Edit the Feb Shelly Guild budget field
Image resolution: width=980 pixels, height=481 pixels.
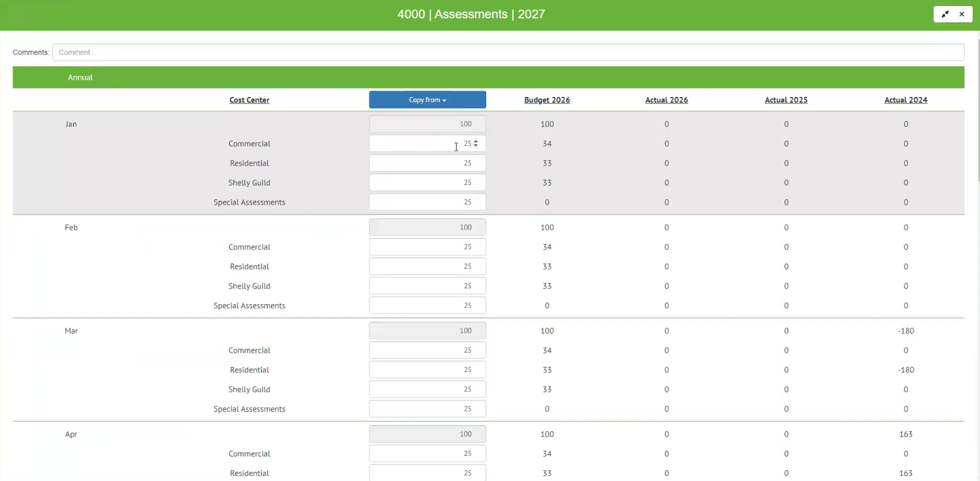(428, 286)
